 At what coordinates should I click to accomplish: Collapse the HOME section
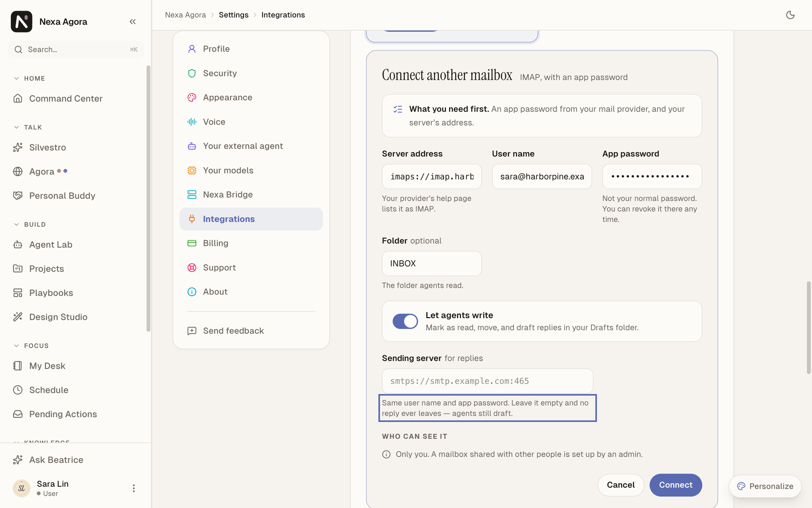click(29, 78)
